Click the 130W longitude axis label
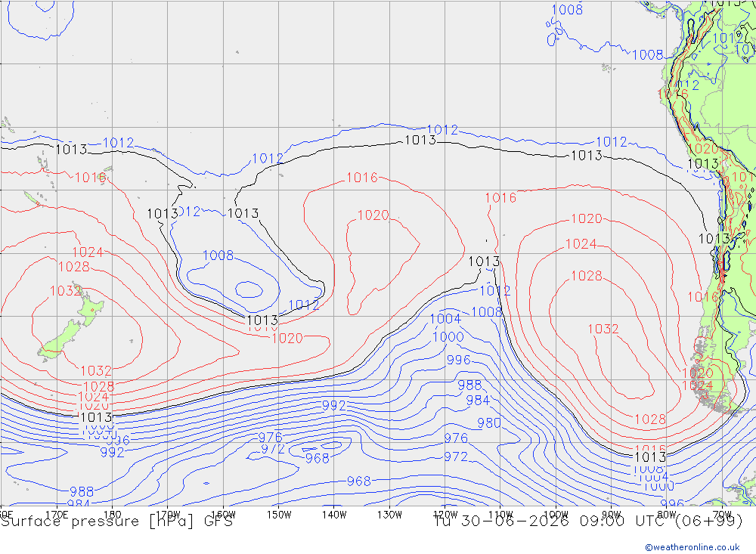This screenshot has width=756, height=554. pyautogui.click(x=389, y=515)
